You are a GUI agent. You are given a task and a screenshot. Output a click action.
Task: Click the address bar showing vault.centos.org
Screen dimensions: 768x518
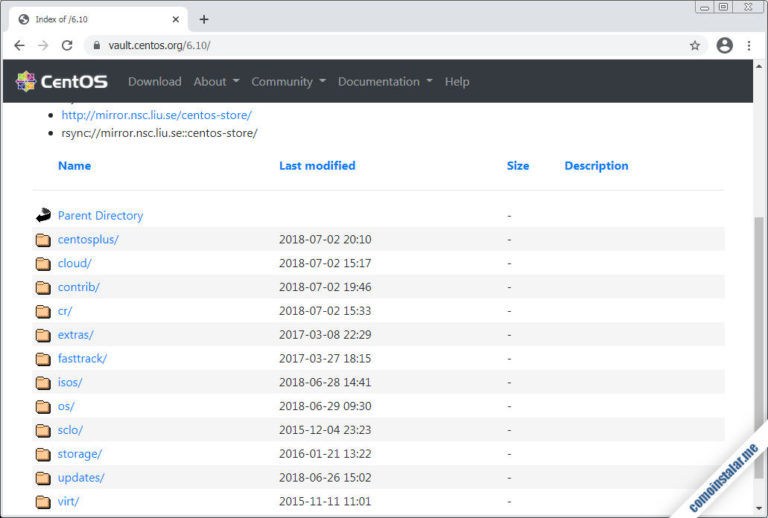380,45
